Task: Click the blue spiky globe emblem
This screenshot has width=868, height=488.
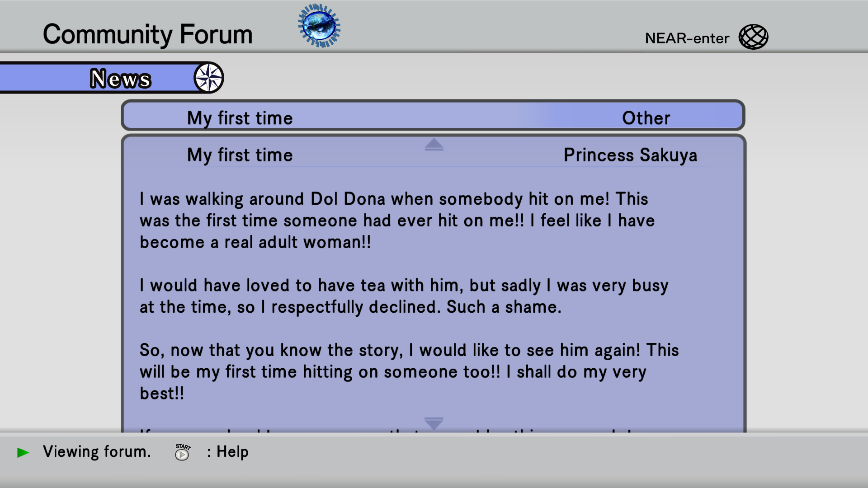Action: 319,26
